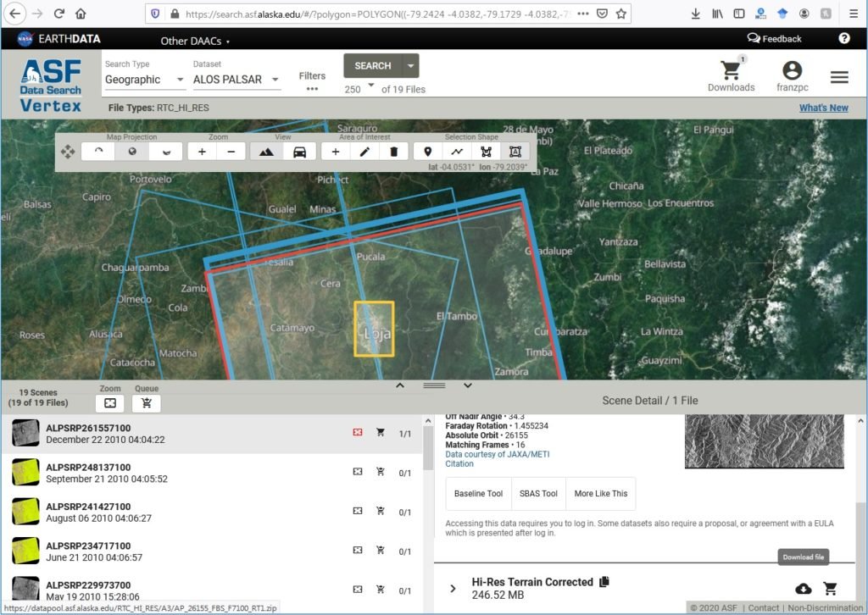Screen dimensions: 868x615
Task: Follow the What's New link
Action: (823, 108)
